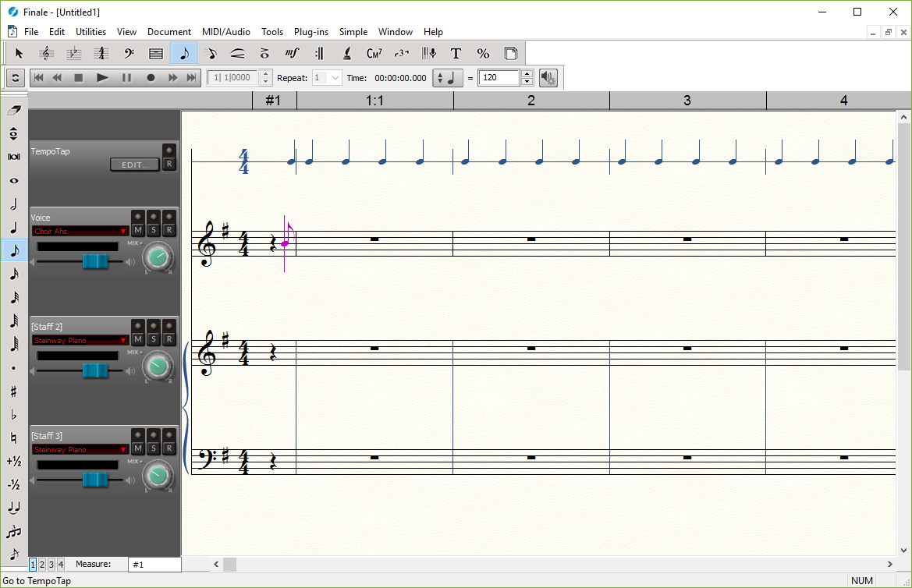This screenshot has height=588, width=912.
Task: Choose the half note duration
Action: [x=14, y=204]
